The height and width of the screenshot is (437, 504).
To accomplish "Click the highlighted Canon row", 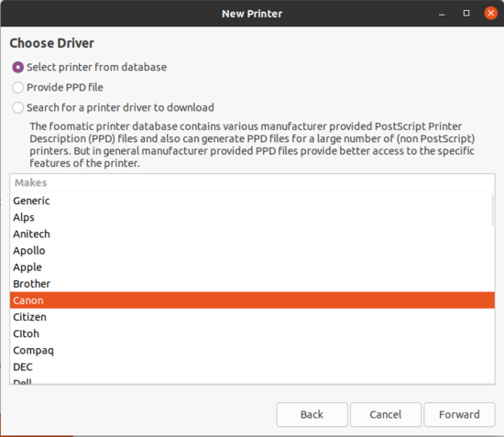I will point(252,300).
